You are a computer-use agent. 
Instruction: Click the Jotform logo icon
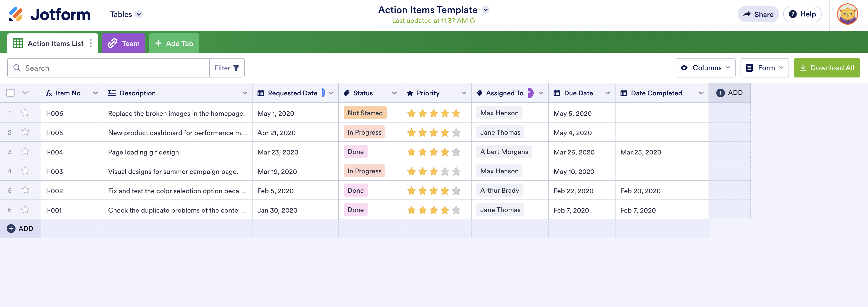[16, 14]
